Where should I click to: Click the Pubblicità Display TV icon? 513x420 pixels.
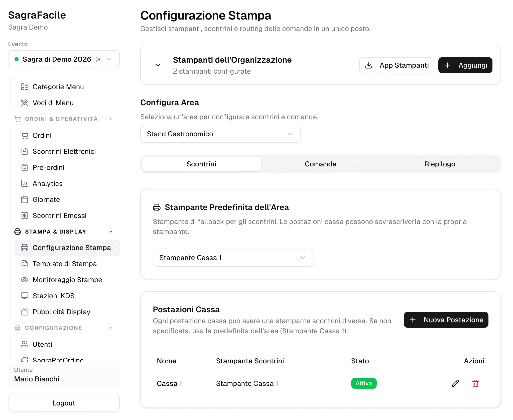tap(25, 312)
